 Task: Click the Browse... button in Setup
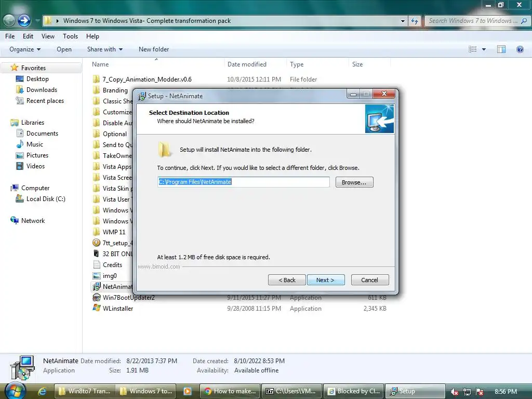pyautogui.click(x=354, y=182)
